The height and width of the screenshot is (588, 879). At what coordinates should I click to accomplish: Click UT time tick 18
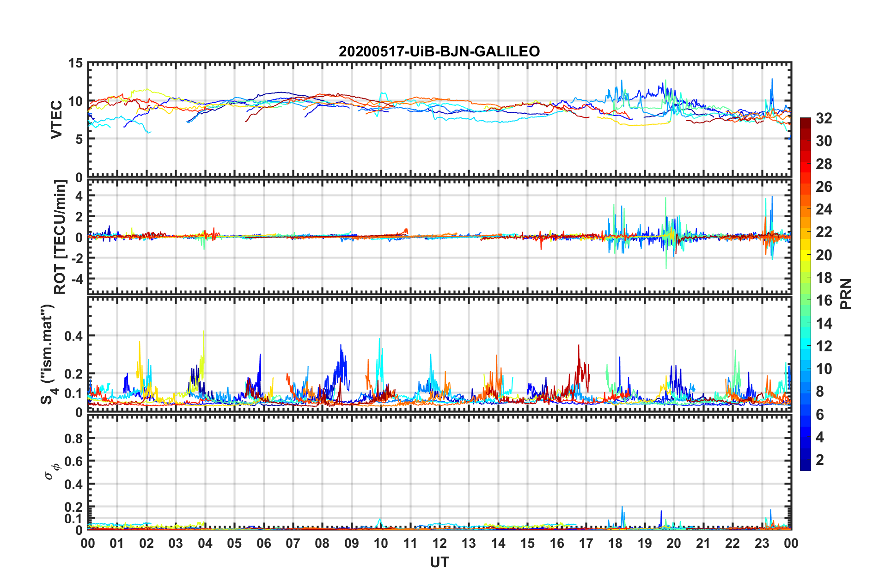[x=615, y=543]
